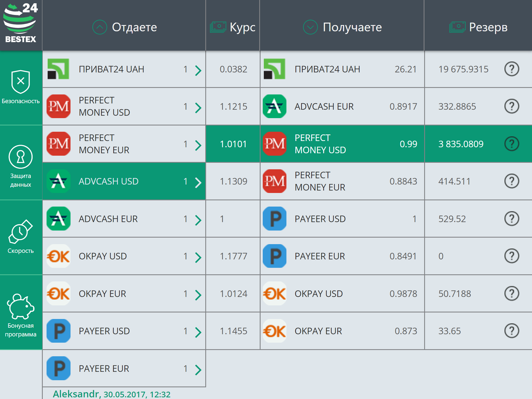Expand arrow on ADVCASH EUR give row
The height and width of the screenshot is (399, 532).
(x=198, y=220)
